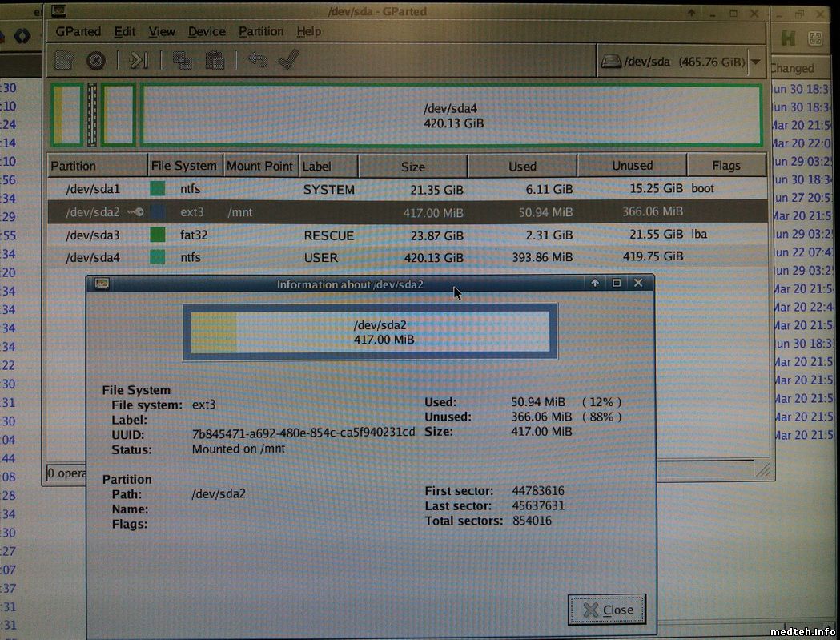Viewport: 840px width, 640px height.
Task: Click the key icon beside /dev/sda2
Action: tap(135, 212)
